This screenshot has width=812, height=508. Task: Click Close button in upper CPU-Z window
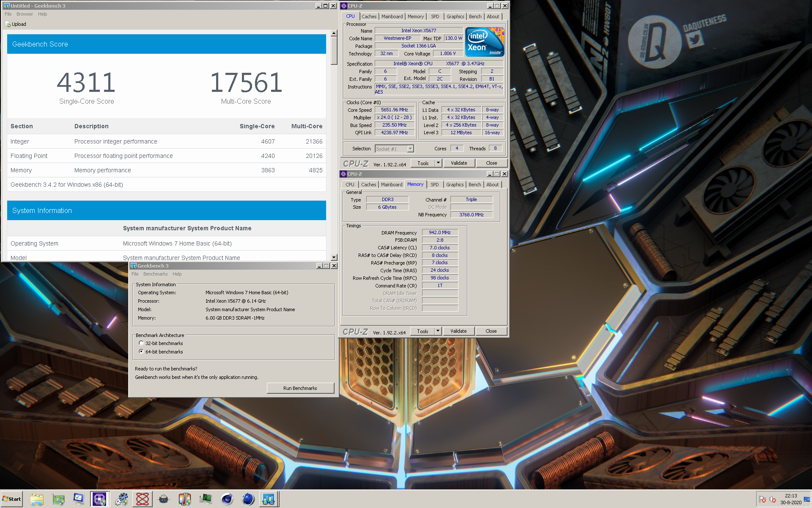tap(491, 163)
